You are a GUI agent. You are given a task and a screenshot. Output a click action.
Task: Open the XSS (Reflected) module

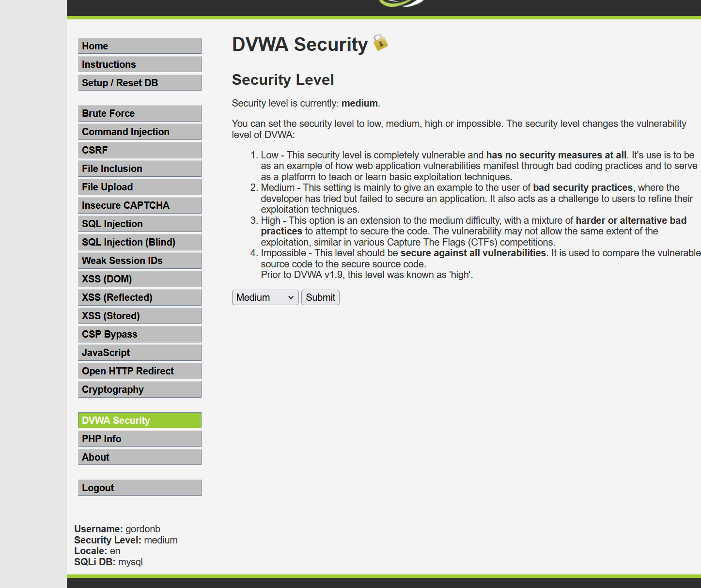140,297
